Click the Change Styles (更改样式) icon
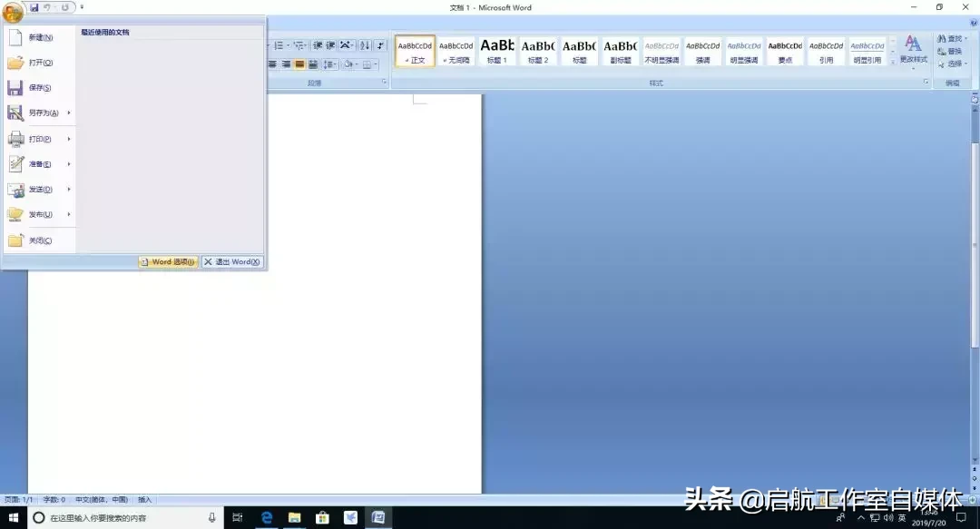980x529 pixels. point(913,47)
